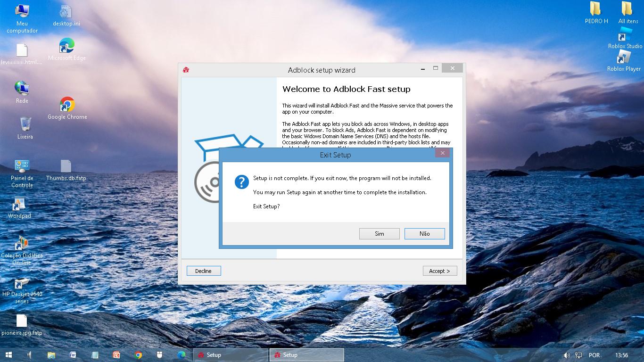Viewport: 644px width, 362px height.
Task: Open File Explorer from the taskbar
Action: coord(51,355)
